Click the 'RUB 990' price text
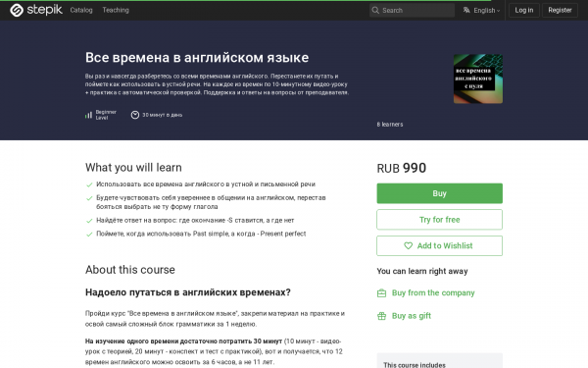This screenshot has height=368, width=588. (x=401, y=168)
